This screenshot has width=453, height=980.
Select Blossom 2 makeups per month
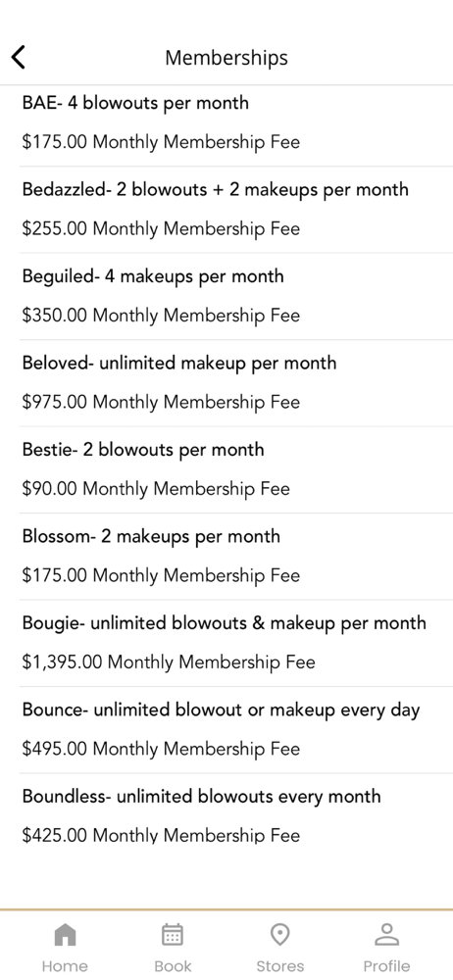pyautogui.click(x=226, y=557)
